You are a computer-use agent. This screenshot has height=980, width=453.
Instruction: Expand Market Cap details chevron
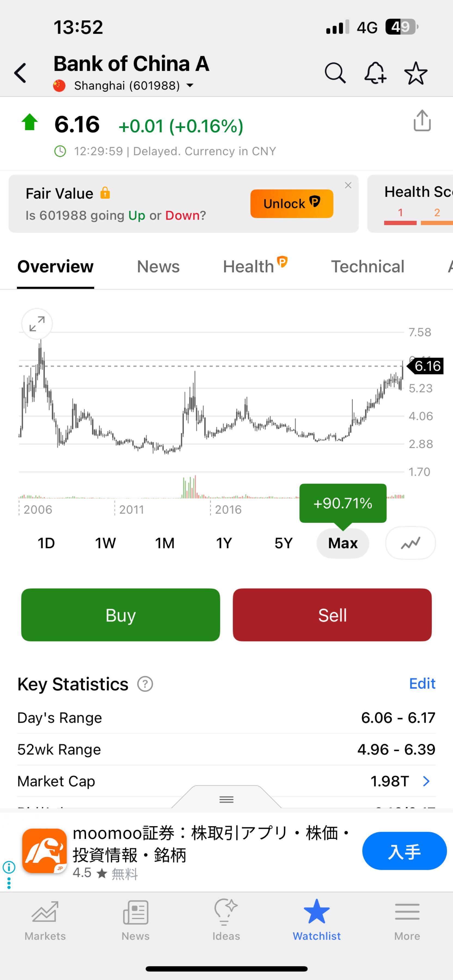pos(426,781)
